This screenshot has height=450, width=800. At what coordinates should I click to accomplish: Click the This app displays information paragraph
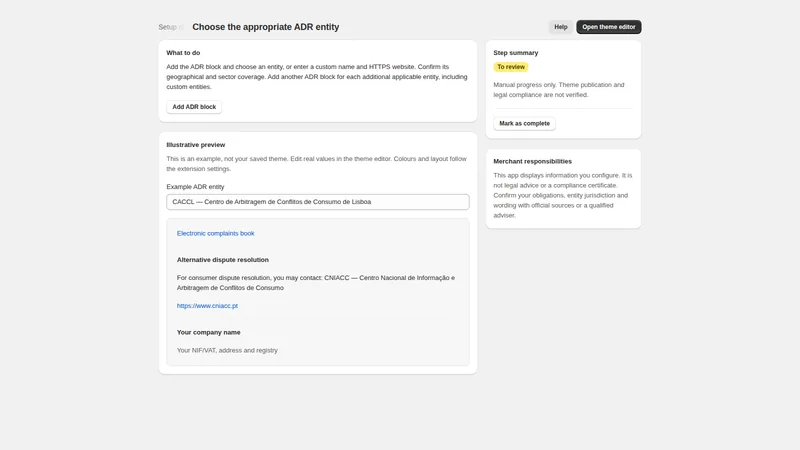(563, 195)
